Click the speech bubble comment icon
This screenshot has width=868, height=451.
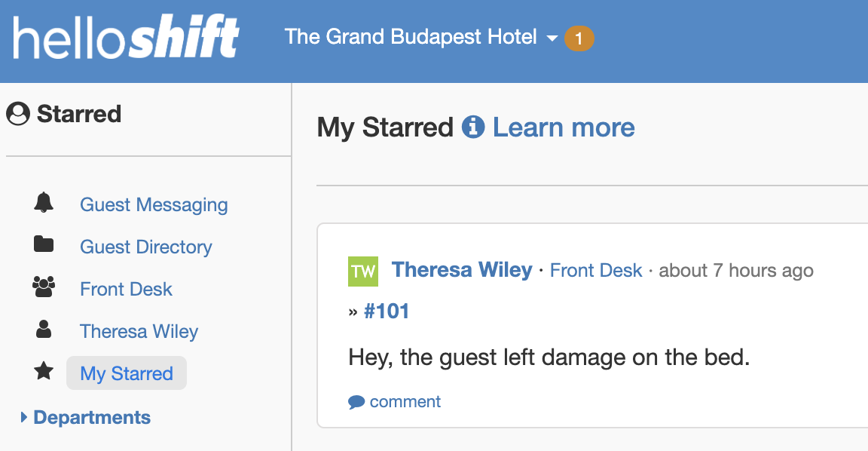(x=356, y=402)
